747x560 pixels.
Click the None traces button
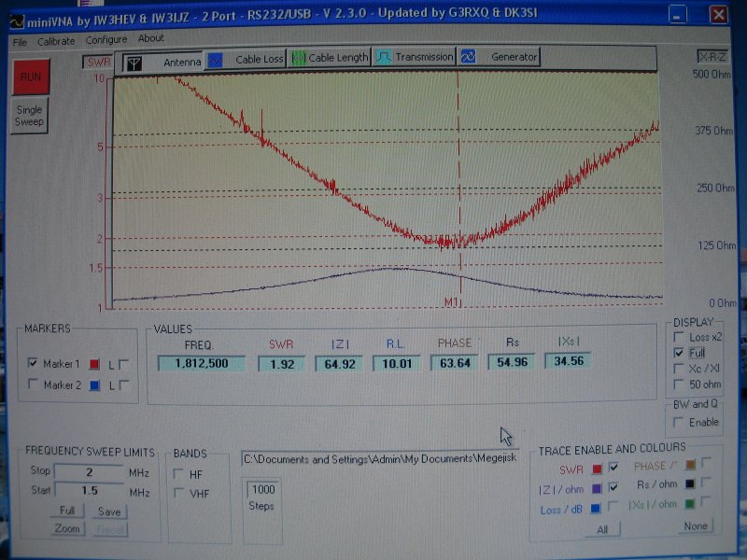tap(696, 525)
